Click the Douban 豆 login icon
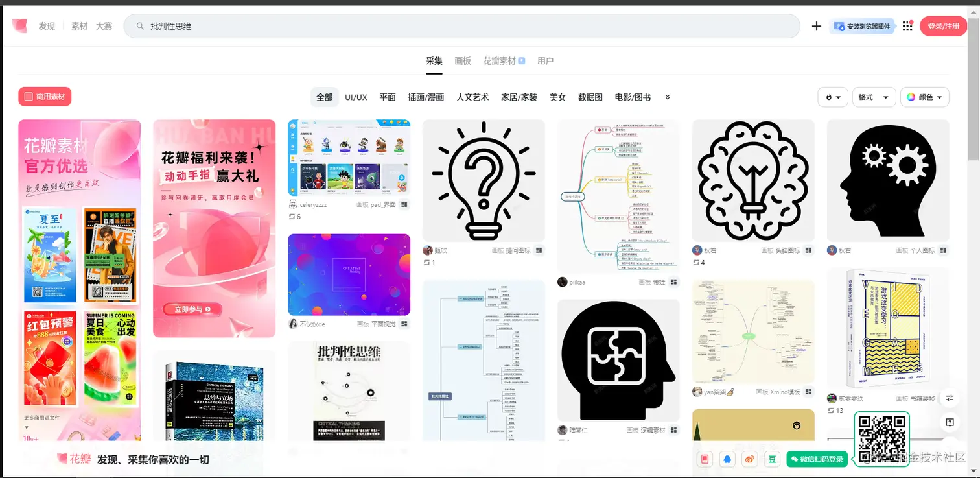980x478 pixels. point(772,459)
